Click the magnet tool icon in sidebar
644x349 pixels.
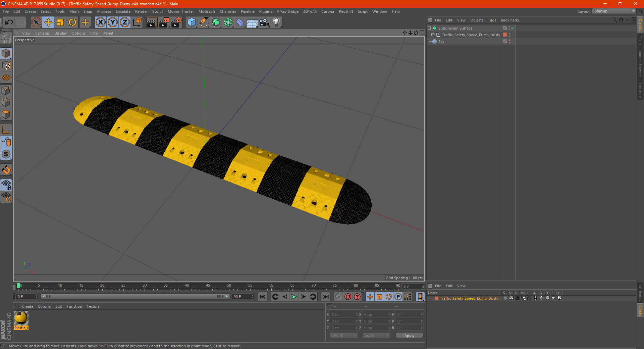[6, 170]
